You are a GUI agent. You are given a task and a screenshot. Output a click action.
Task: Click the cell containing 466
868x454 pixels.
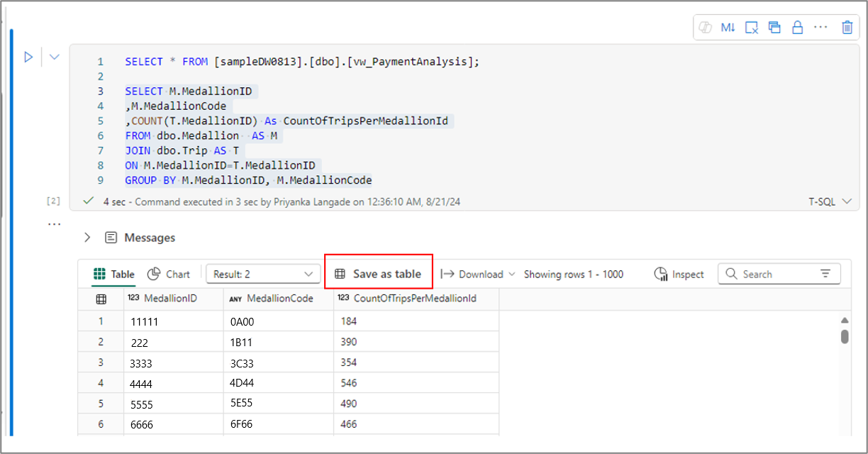pos(416,424)
